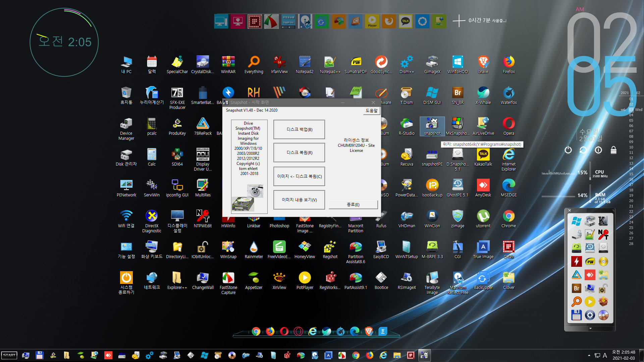Image resolution: width=644 pixels, height=362 pixels.
Task: Launch WinToHDD desktop icon
Action: point(458,65)
